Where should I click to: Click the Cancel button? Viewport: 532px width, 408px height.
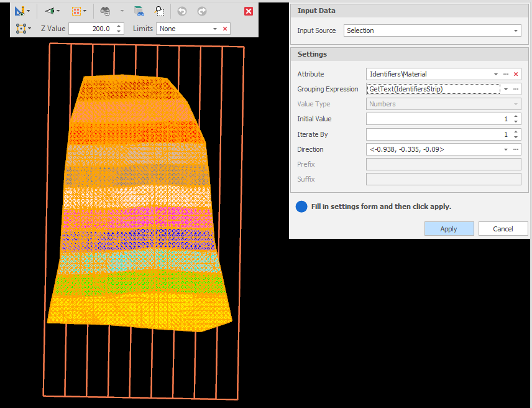point(503,229)
